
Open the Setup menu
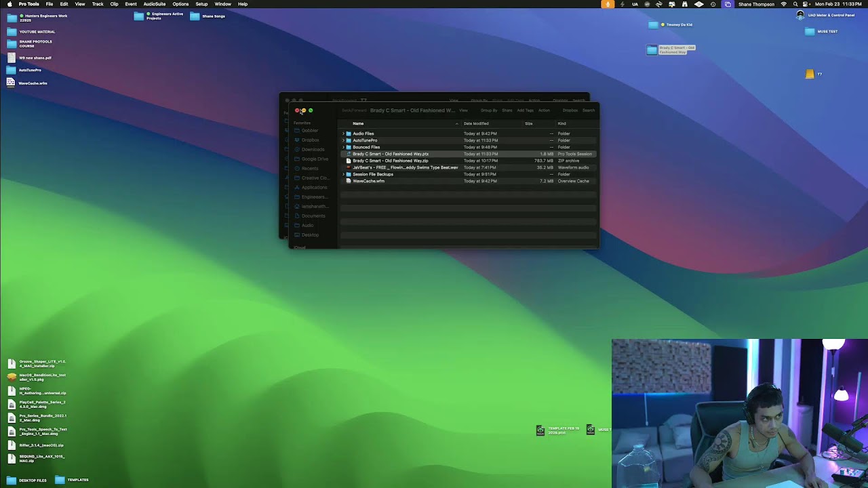[201, 4]
